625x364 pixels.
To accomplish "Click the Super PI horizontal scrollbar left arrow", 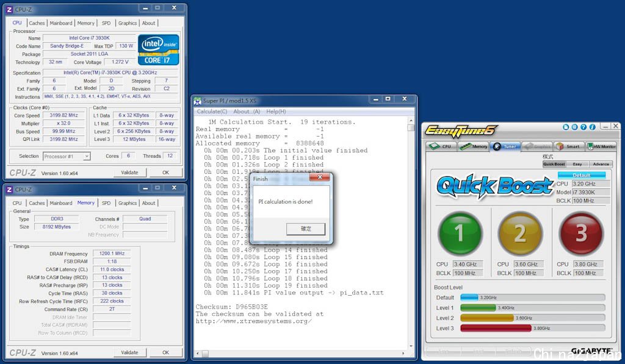I will click(198, 353).
